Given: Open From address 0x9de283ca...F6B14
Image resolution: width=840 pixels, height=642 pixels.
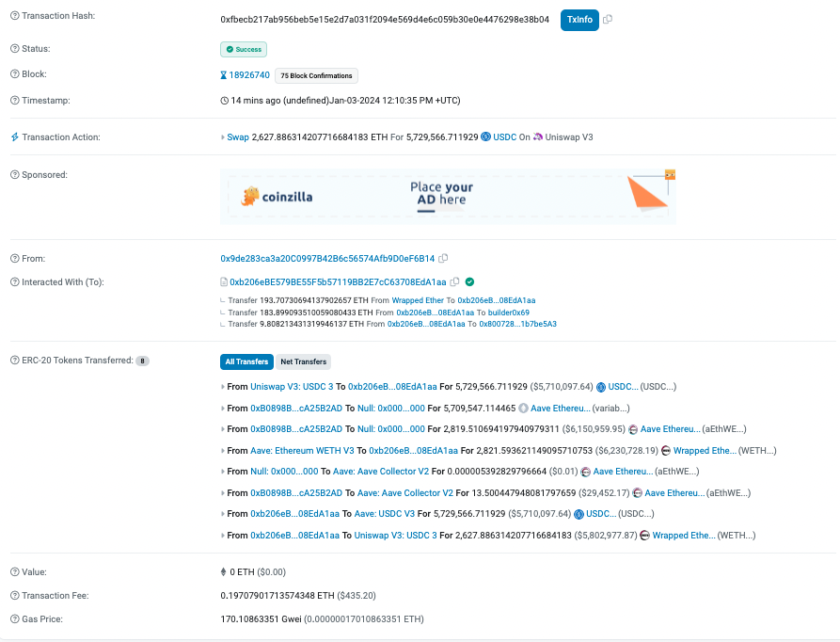Looking at the screenshot, I should click(x=327, y=259).
